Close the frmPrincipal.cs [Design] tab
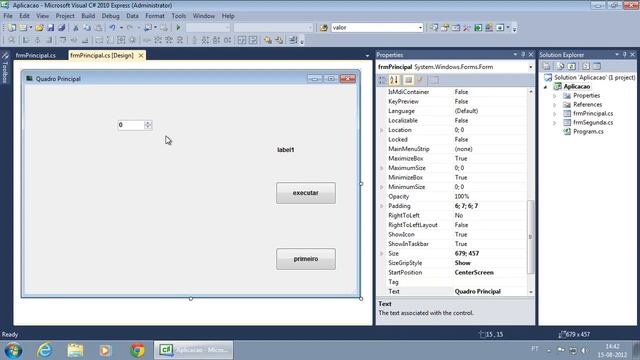 tap(141, 56)
